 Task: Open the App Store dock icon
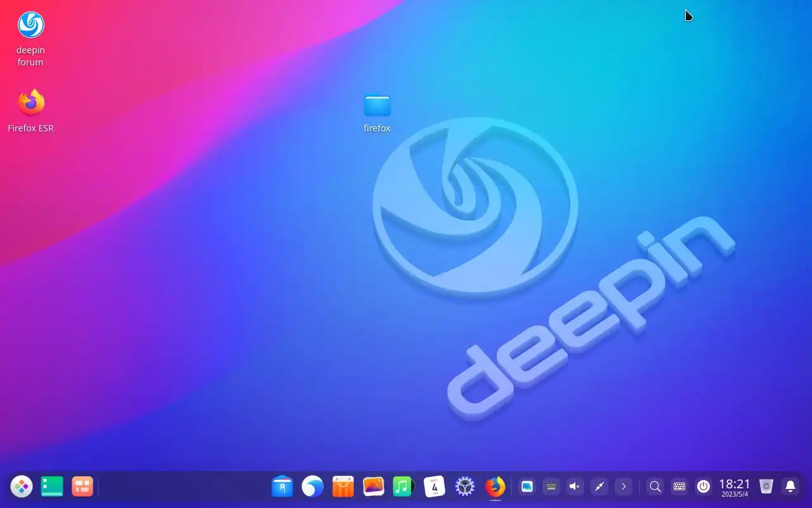point(343,487)
